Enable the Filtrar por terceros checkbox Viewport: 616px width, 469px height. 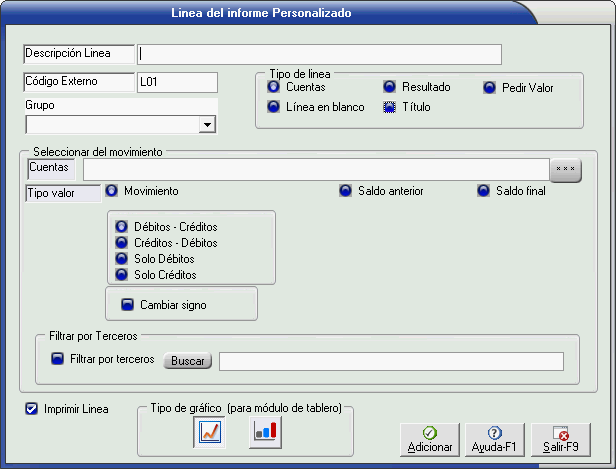(57, 359)
